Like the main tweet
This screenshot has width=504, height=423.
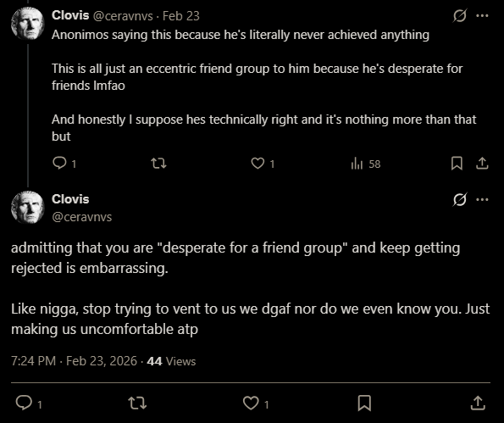(256, 403)
